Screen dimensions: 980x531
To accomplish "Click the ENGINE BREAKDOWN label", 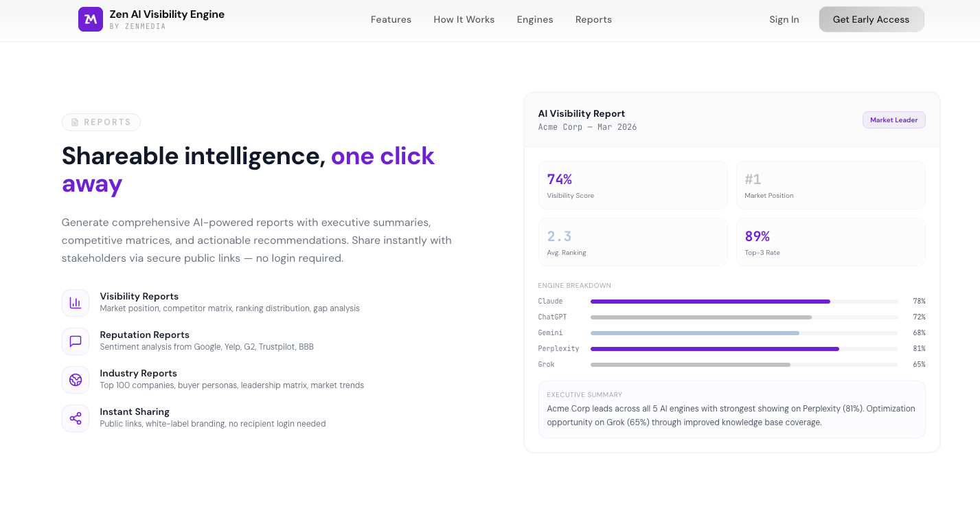I will tap(575, 286).
